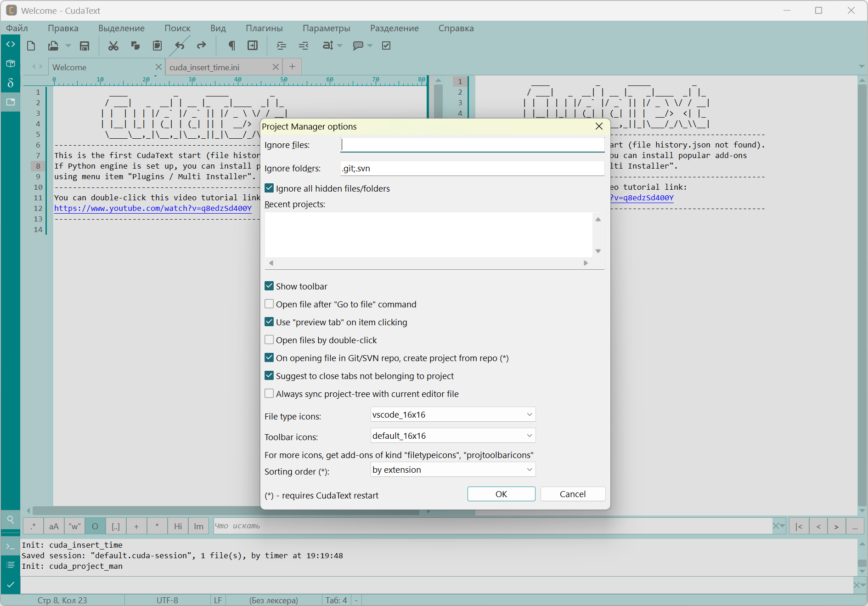Click the Paste clipboard icon
Viewport: 868px width, 606px height.
(x=157, y=46)
